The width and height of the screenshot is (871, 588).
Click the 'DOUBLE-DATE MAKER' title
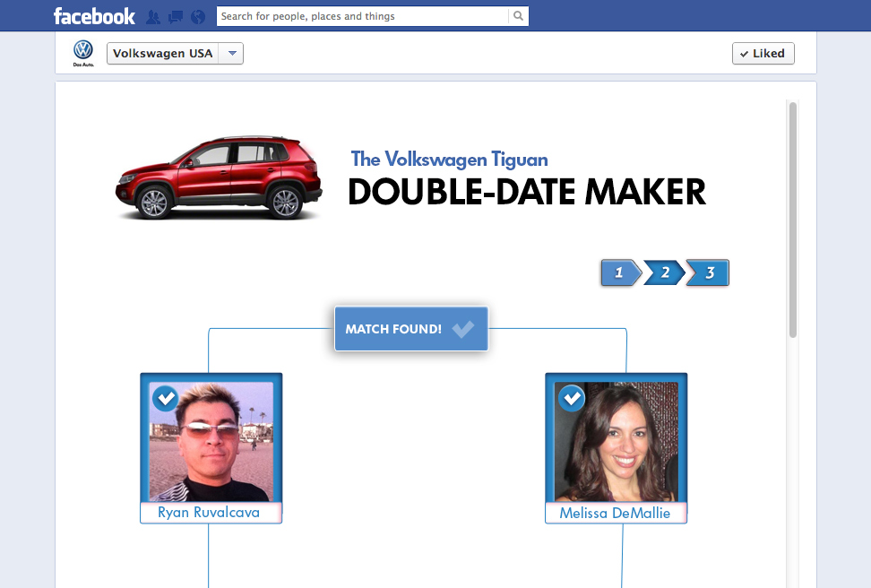527,192
